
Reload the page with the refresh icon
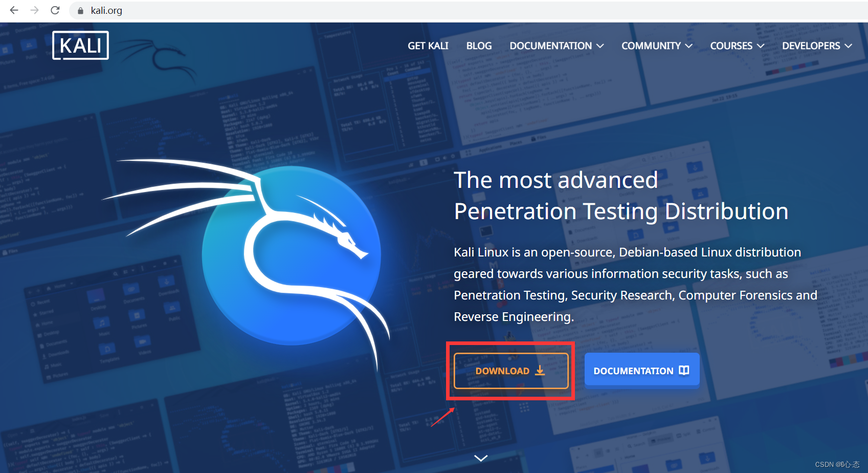pyautogui.click(x=55, y=10)
